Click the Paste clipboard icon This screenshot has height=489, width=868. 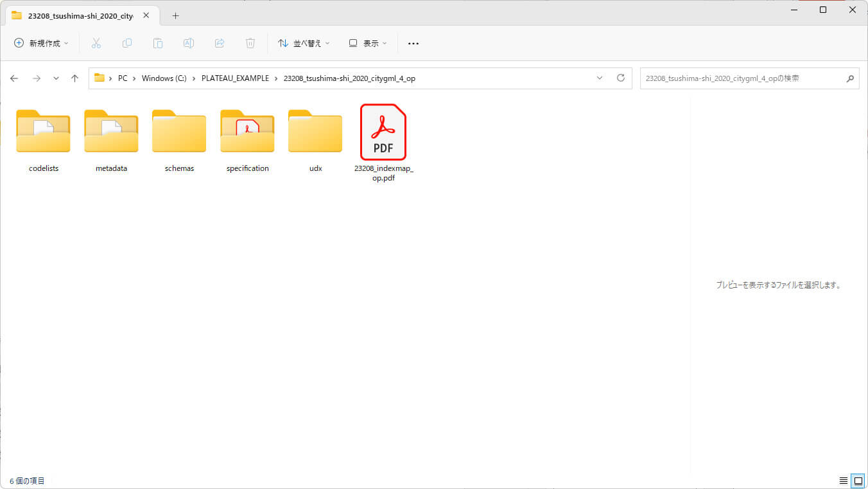point(158,43)
